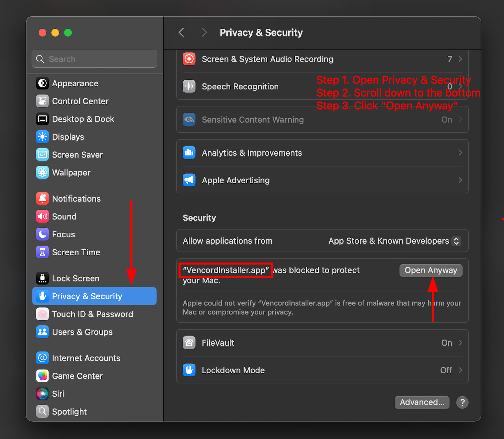Select Touch ID & Password in sidebar

92,314
